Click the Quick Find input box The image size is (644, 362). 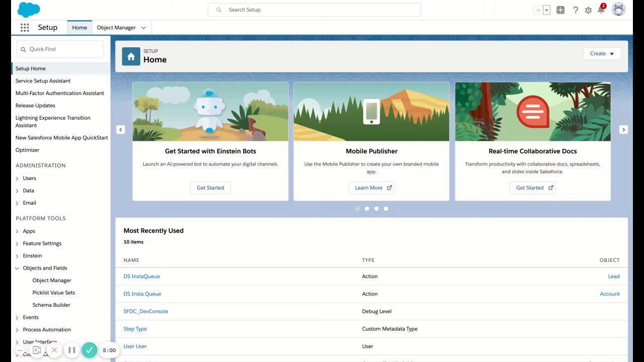pos(60,49)
